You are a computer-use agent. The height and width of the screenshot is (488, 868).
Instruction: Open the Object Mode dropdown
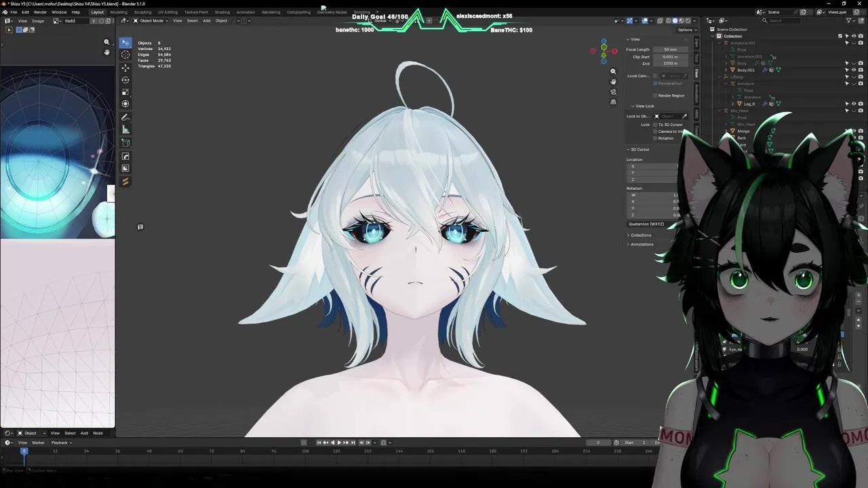click(x=149, y=20)
